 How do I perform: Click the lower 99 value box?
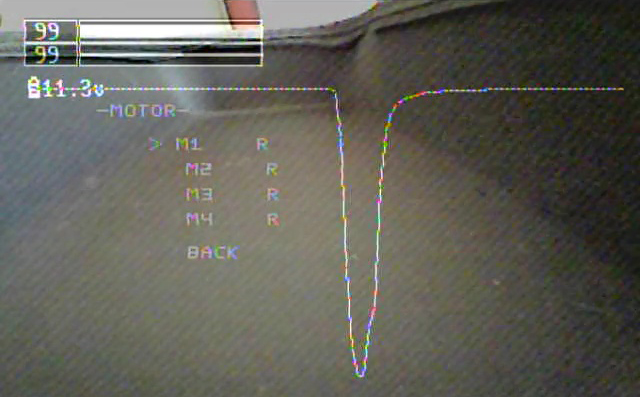pos(51,54)
